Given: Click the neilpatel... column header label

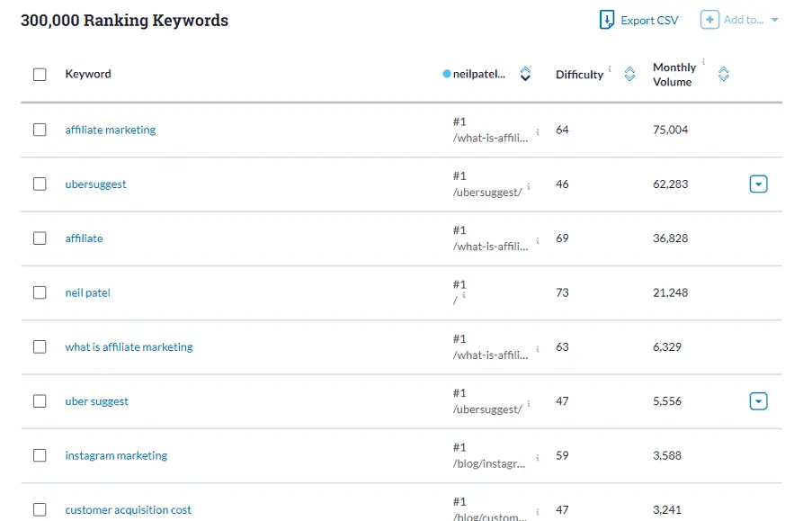Looking at the screenshot, I should 479,74.
